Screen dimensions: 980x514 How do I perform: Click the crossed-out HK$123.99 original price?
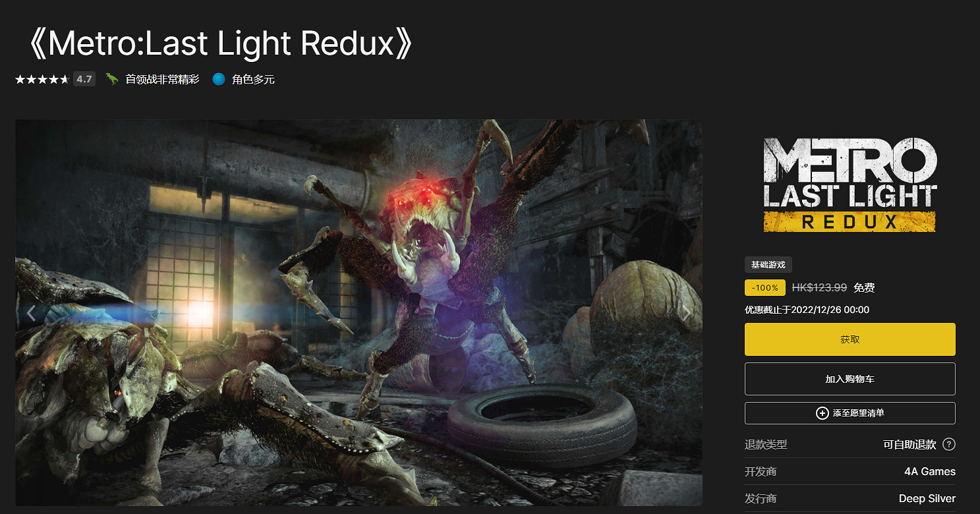[x=819, y=288]
